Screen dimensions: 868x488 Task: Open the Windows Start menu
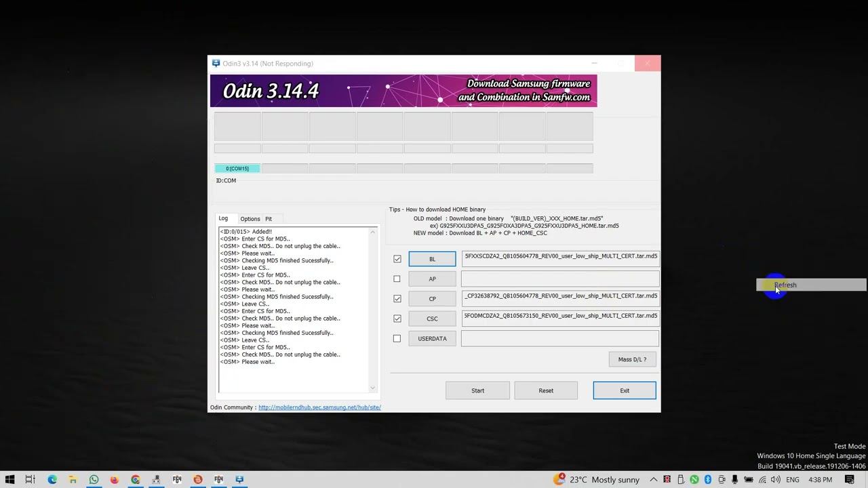pos(9,479)
